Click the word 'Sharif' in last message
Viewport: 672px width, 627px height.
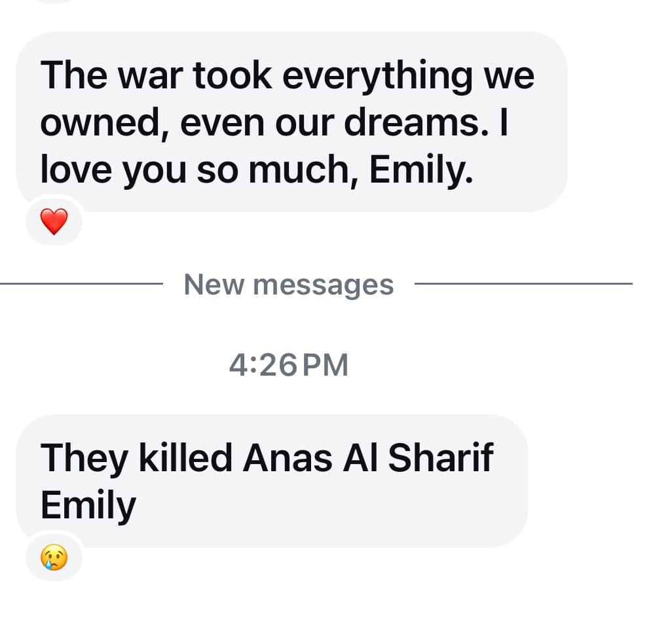click(x=441, y=457)
